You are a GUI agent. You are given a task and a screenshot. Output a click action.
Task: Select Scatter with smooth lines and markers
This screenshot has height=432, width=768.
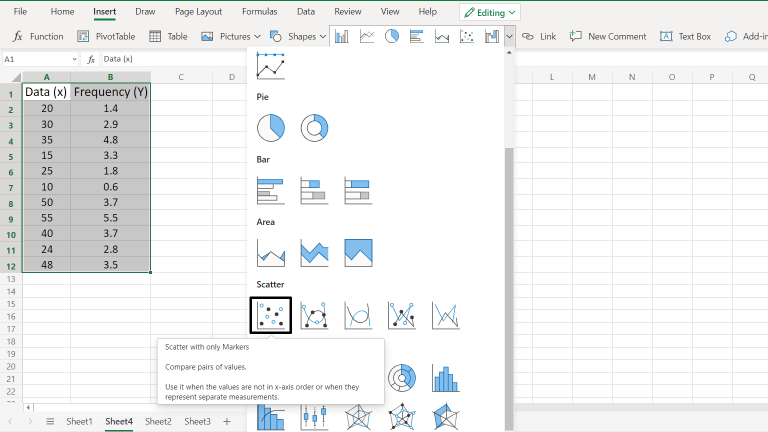coord(314,315)
